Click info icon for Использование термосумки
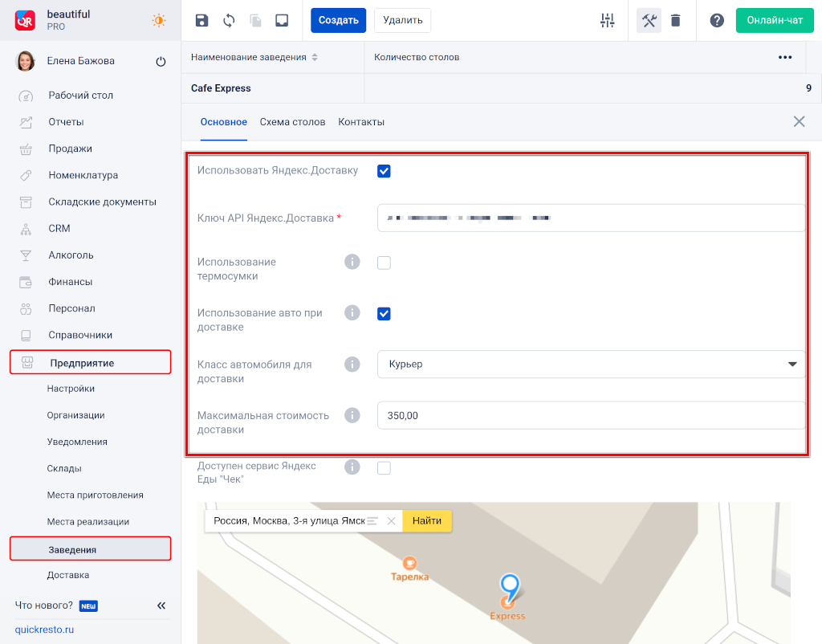Screen dimensions: 822x644 (x=352, y=262)
